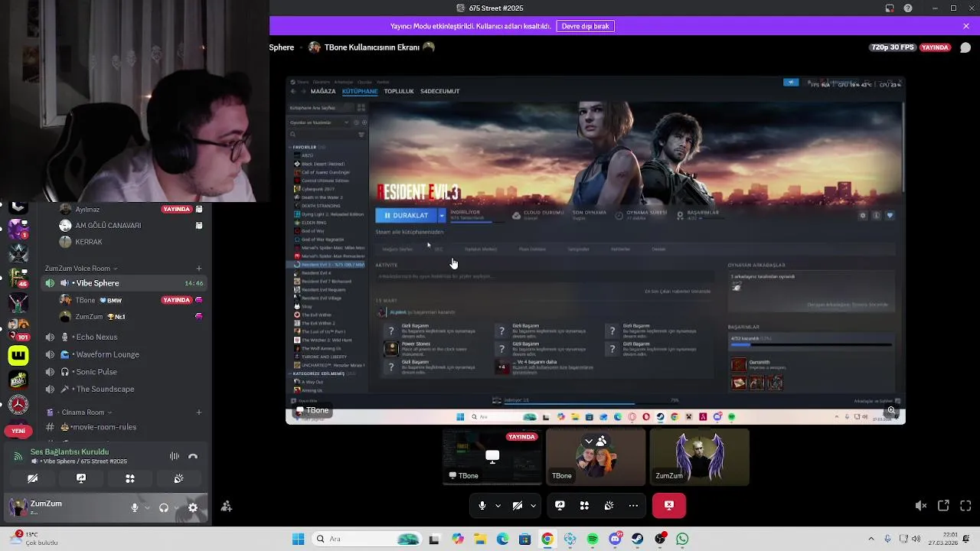
Task: Click the 'YENİ' new messages badge
Action: pyautogui.click(x=18, y=431)
